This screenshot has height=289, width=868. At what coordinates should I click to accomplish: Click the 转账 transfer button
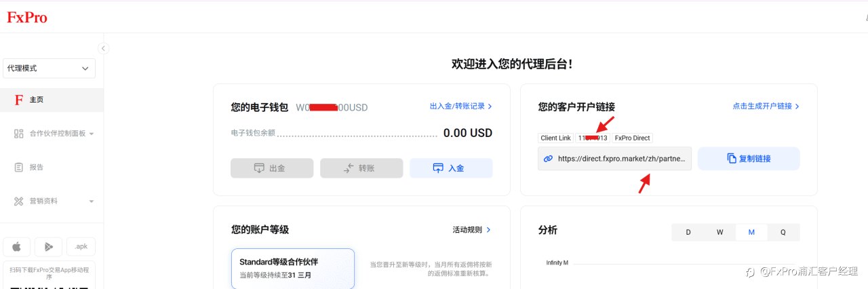pyautogui.click(x=361, y=168)
